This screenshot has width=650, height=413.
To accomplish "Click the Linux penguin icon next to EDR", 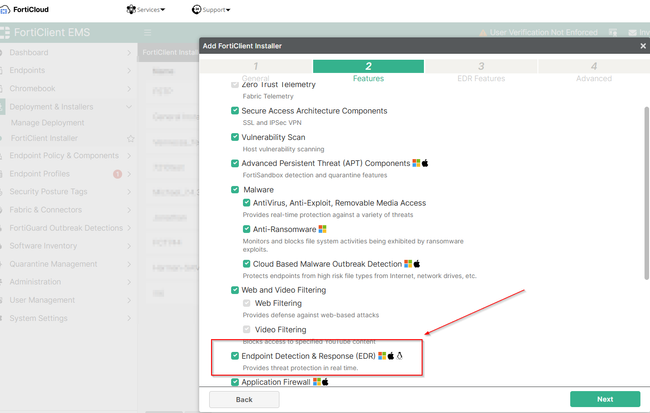I will pyautogui.click(x=399, y=356).
